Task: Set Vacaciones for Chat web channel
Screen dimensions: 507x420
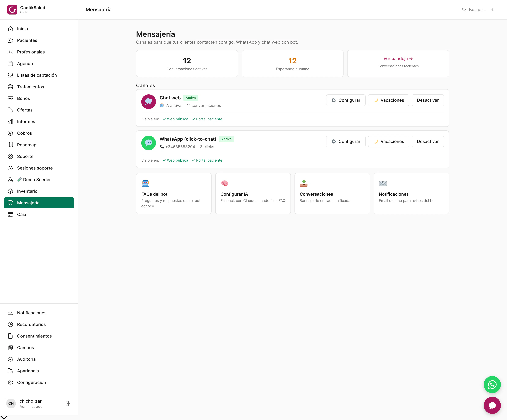Action: click(389, 100)
